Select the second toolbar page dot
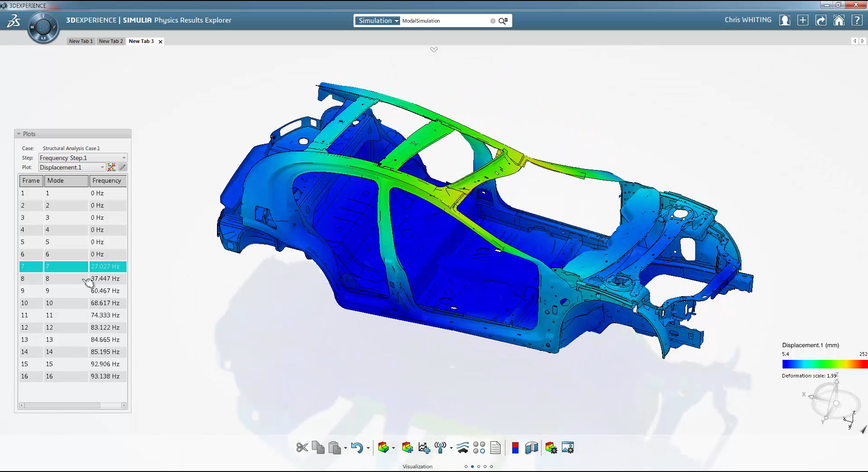The image size is (868, 472). (472, 467)
